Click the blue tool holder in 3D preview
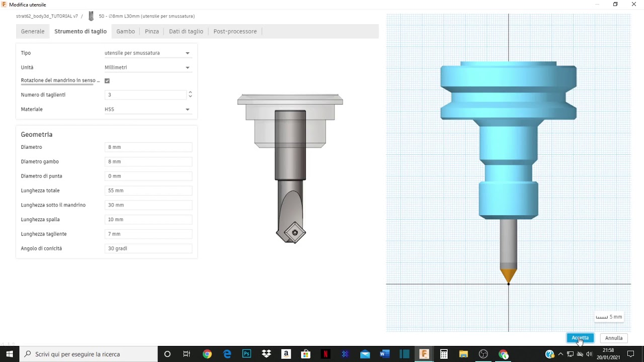This screenshot has height=362, width=644. pyautogui.click(x=508, y=141)
